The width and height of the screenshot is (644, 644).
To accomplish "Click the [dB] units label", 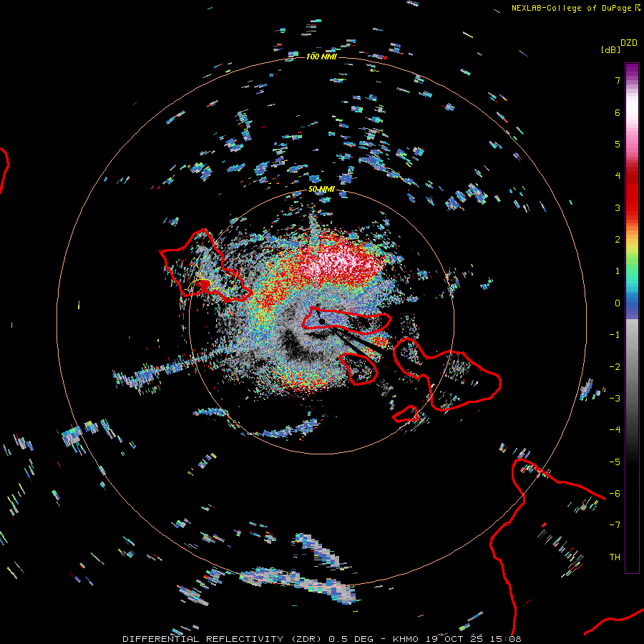I will pos(610,49).
